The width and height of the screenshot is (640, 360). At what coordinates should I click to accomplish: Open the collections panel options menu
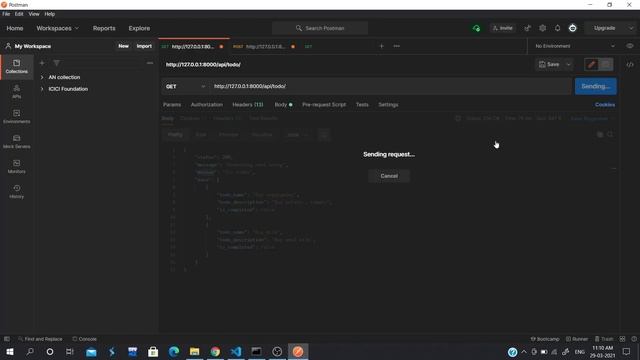(150, 63)
